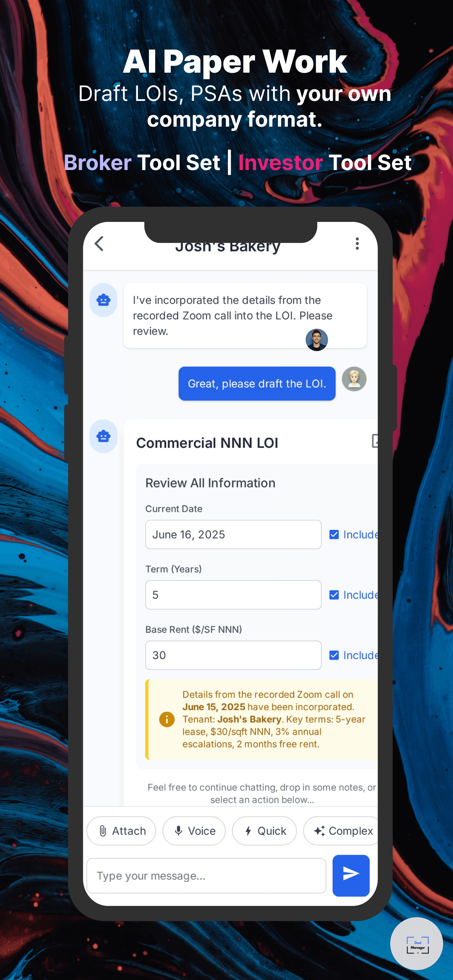Go back using the left chevron arrow
This screenshot has height=980, width=453.
(x=99, y=244)
